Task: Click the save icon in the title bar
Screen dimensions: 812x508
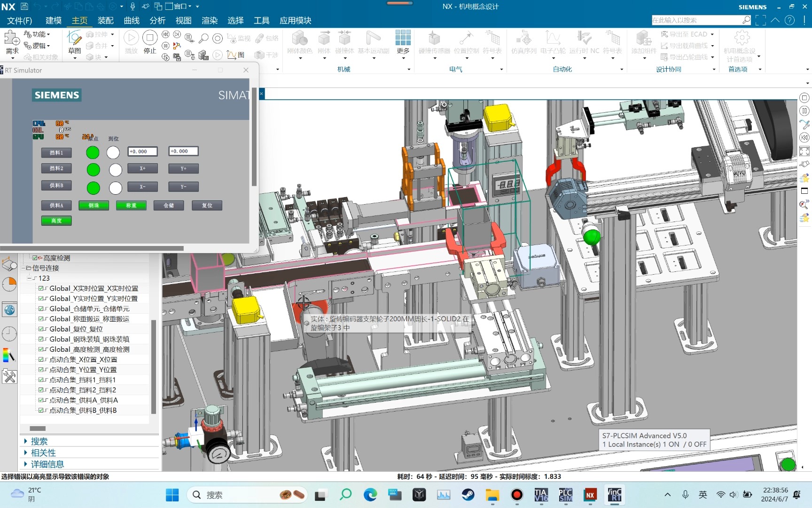Action: click(x=24, y=7)
